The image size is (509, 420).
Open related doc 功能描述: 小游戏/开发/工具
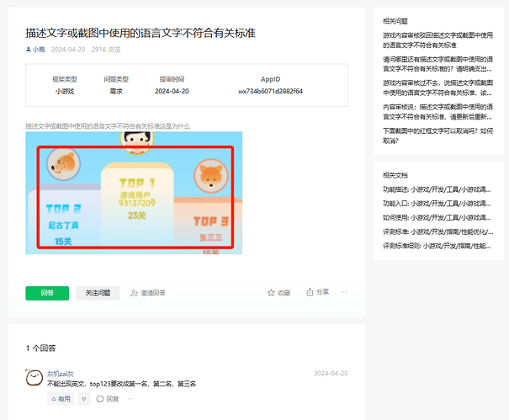point(437,189)
